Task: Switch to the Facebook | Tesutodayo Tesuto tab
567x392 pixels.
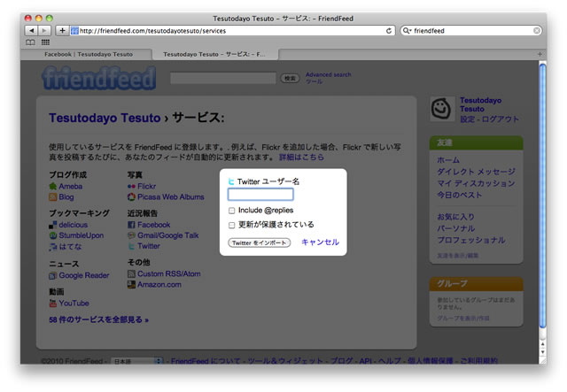Action: point(89,54)
